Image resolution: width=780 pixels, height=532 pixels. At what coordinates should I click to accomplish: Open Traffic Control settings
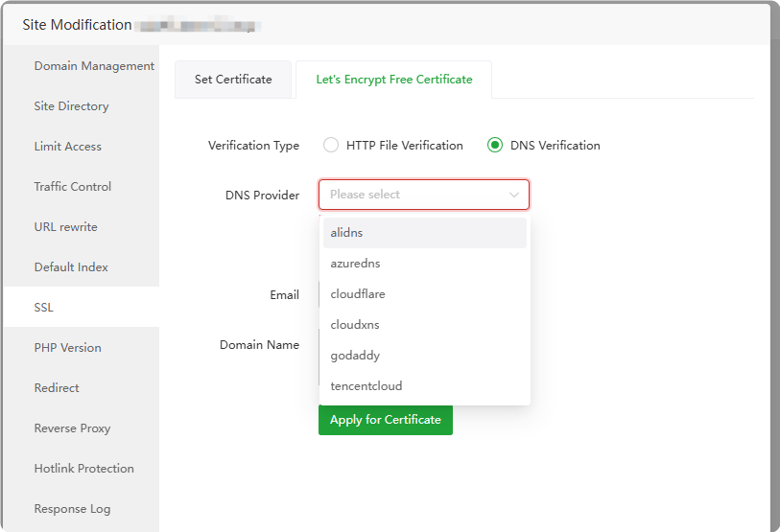[73, 187]
